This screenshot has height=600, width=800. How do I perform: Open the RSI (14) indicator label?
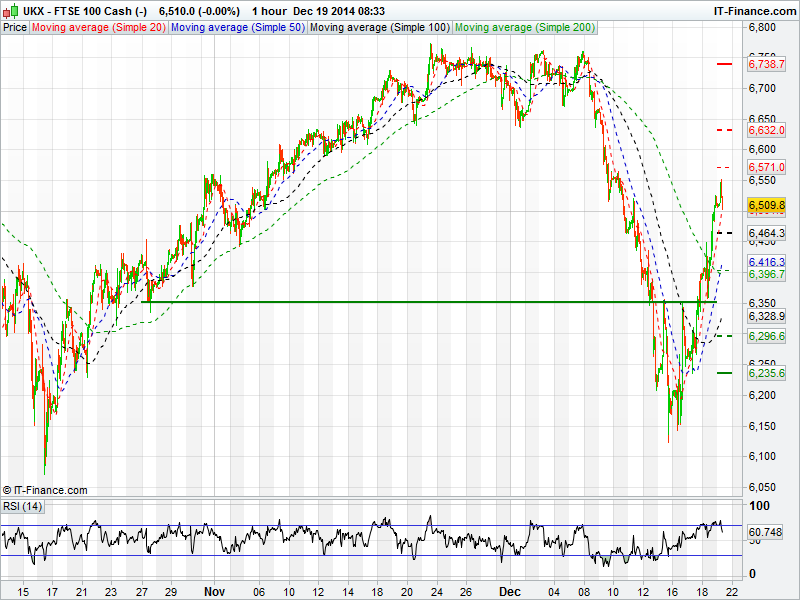click(22, 506)
